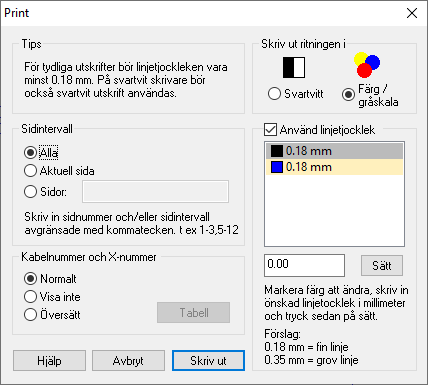Screen dimensions: 428x385
Task: Start printing with Skriv ut button
Action: tap(208, 360)
